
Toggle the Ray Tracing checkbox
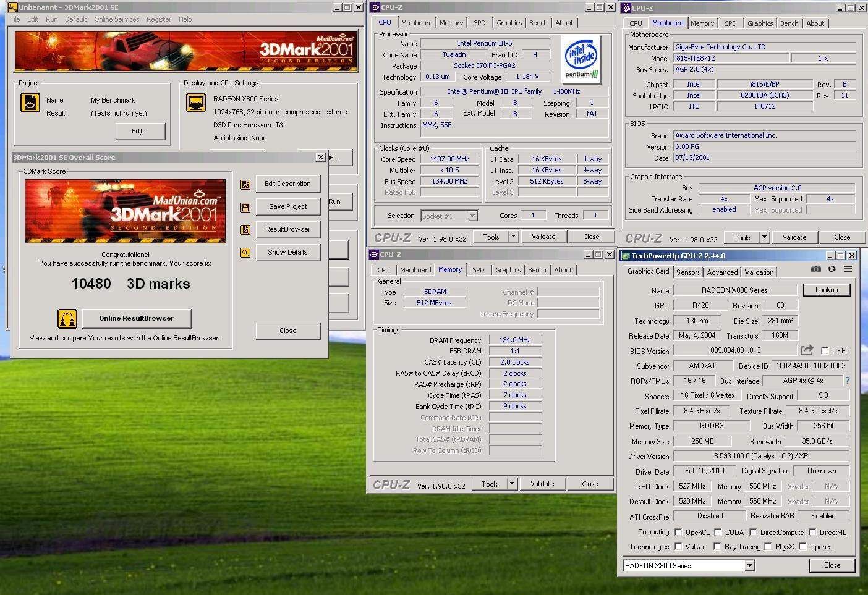[717, 546]
